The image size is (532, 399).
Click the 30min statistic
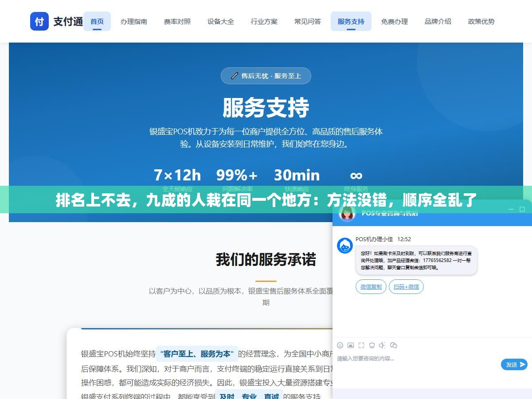click(x=297, y=175)
